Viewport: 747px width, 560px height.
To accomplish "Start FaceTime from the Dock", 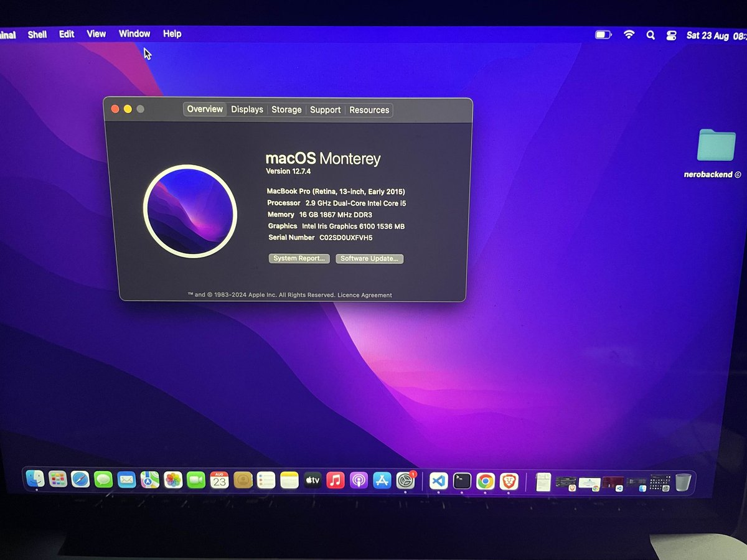I will pos(196,480).
